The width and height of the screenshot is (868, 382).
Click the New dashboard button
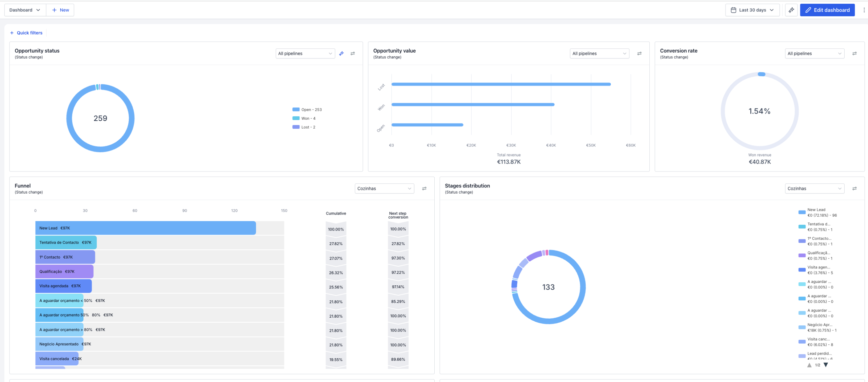[x=60, y=10]
